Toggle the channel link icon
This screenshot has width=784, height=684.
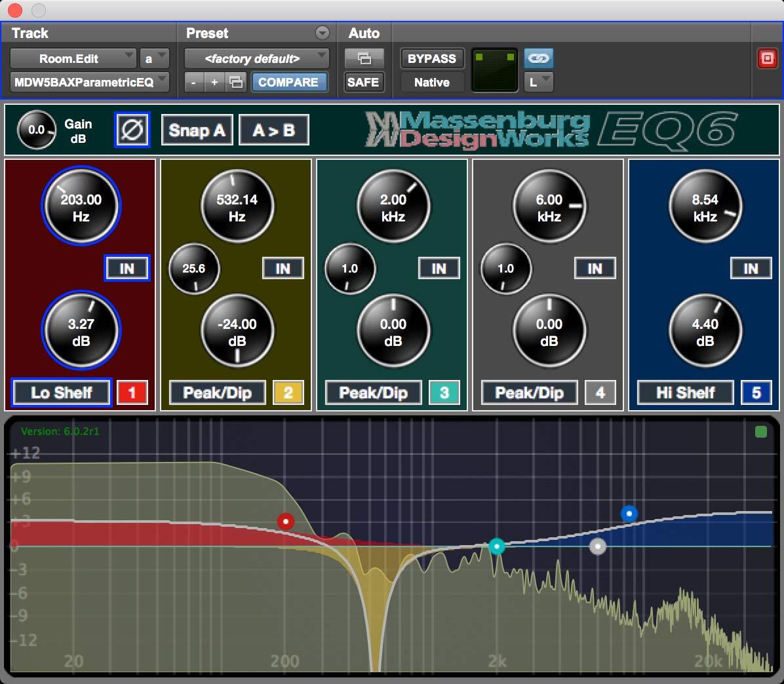click(x=538, y=58)
